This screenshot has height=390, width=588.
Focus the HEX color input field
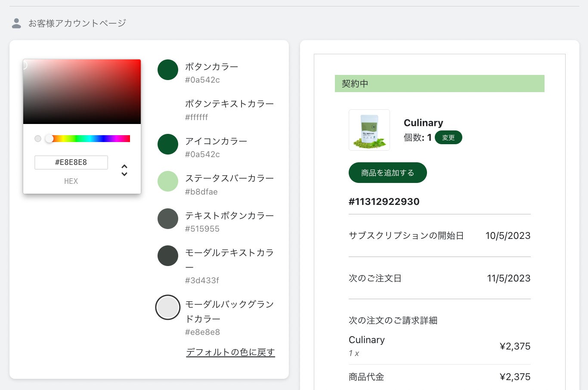[x=71, y=162]
